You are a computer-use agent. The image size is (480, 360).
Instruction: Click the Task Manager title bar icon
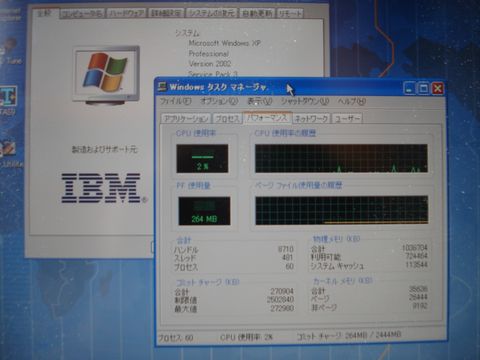pos(162,87)
